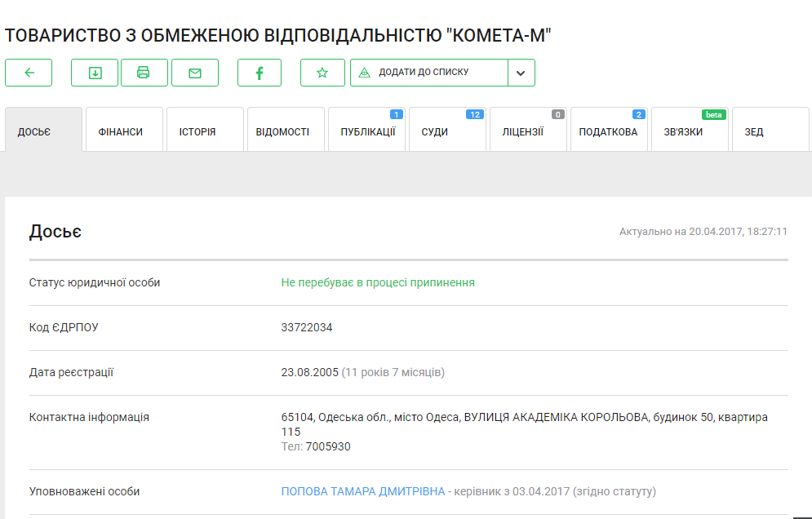Open the Публікації tab
812x519 pixels.
coord(367,131)
